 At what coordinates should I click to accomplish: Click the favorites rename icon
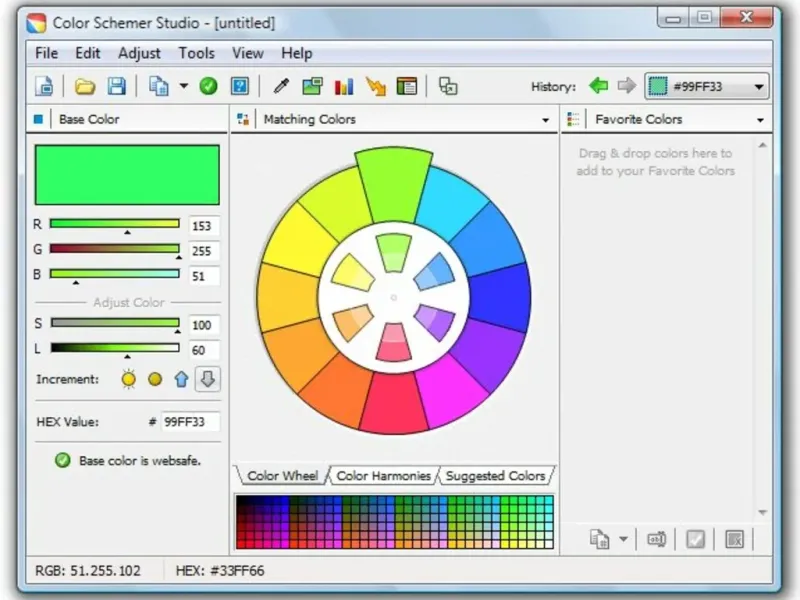656,539
